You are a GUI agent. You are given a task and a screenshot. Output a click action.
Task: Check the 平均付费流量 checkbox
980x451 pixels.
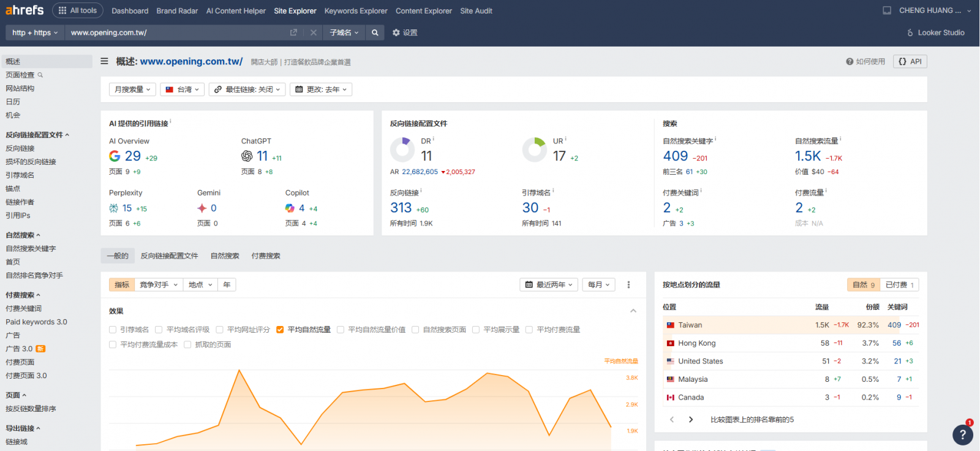(529, 330)
